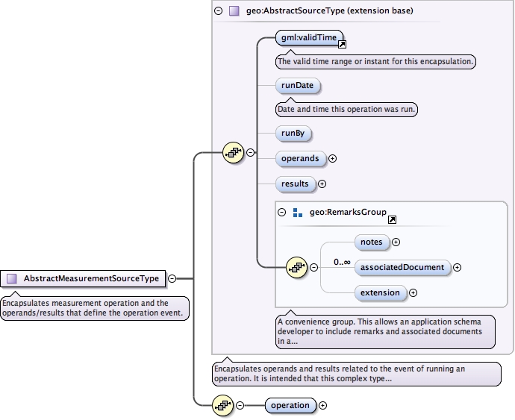Click the geo:RemarksGroup blue group icon
Viewport: 515px width, 420px height.
pos(298,213)
